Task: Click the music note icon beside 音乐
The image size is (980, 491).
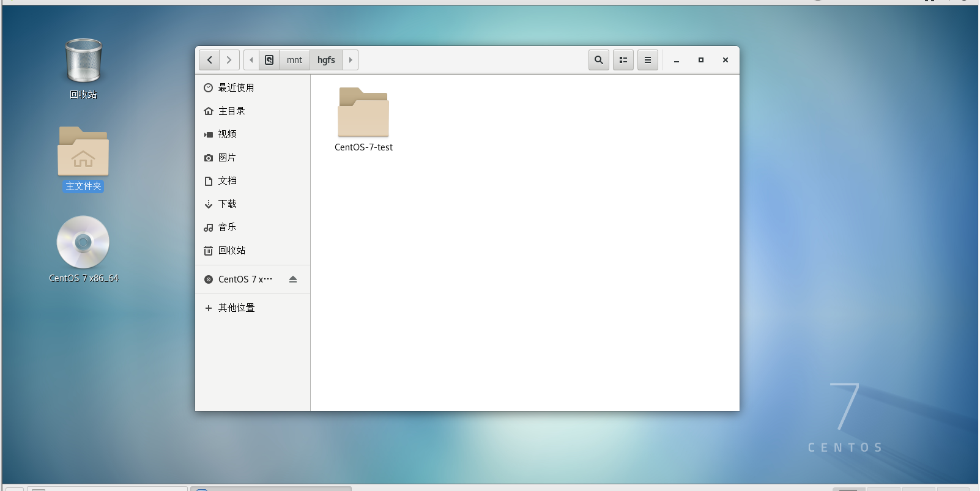Action: pos(209,227)
